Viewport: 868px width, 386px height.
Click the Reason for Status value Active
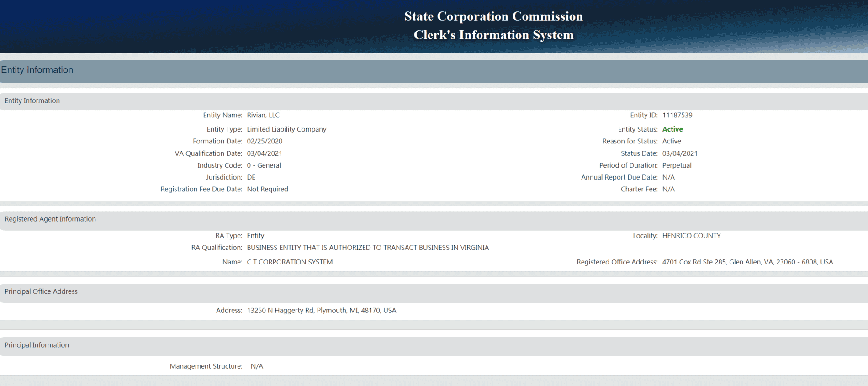tap(672, 141)
